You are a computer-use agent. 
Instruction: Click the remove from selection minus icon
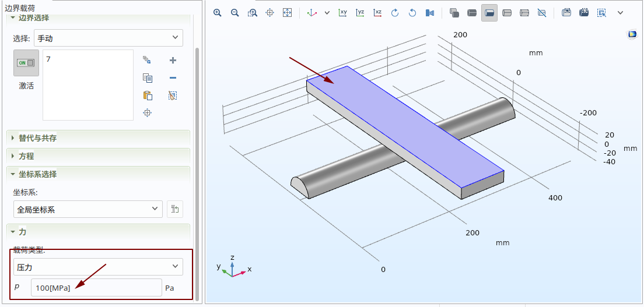173,78
